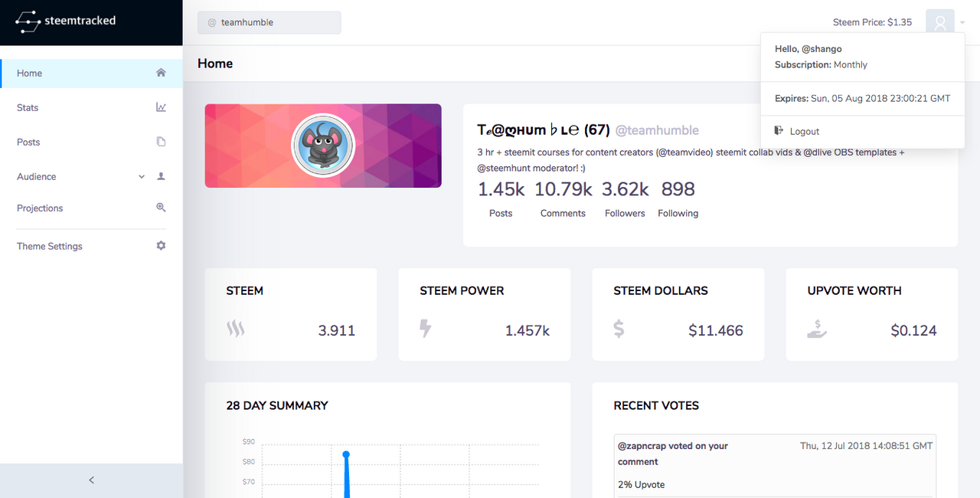Click the profile bio description text
Image resolution: width=980 pixels, height=498 pixels.
(x=691, y=160)
